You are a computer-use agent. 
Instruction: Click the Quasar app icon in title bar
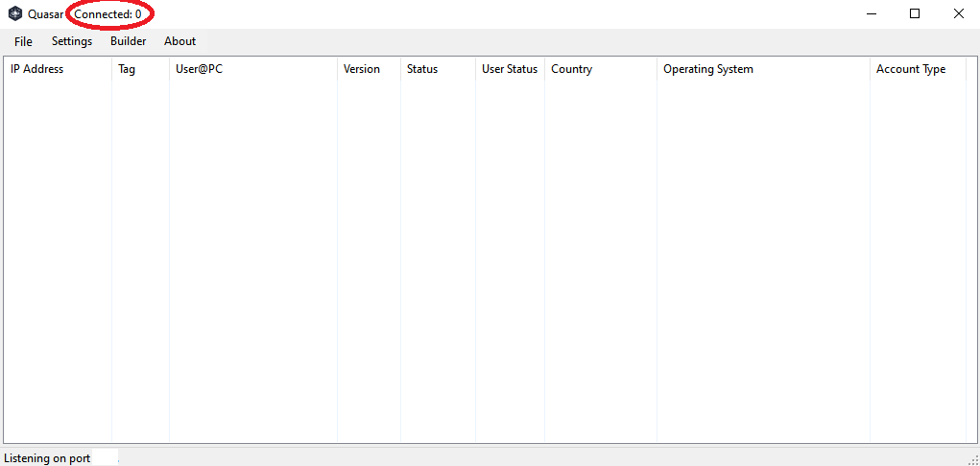pyautogui.click(x=15, y=13)
